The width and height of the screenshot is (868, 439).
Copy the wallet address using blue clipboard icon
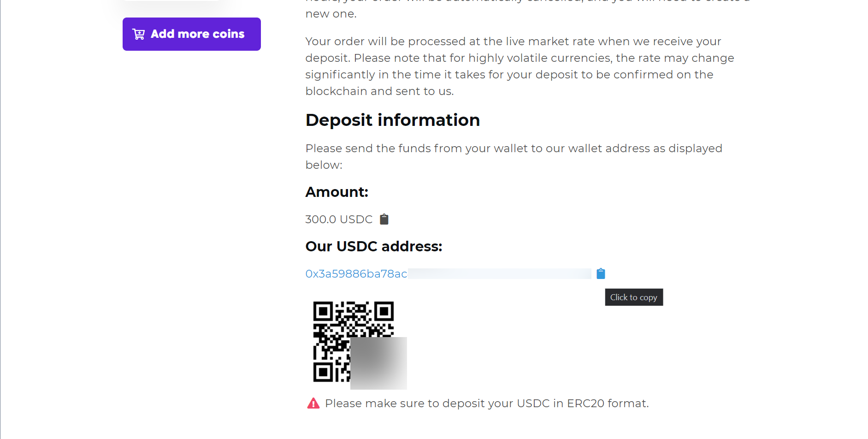pos(601,273)
